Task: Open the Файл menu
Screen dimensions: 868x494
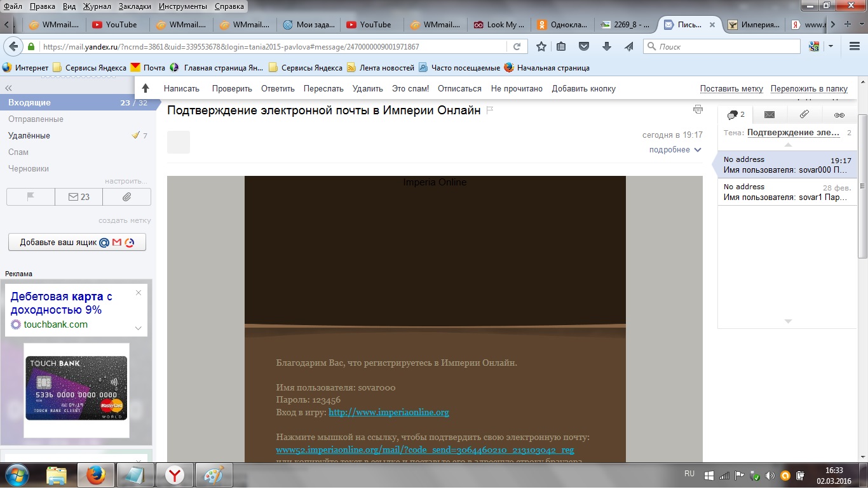Action: (x=13, y=6)
